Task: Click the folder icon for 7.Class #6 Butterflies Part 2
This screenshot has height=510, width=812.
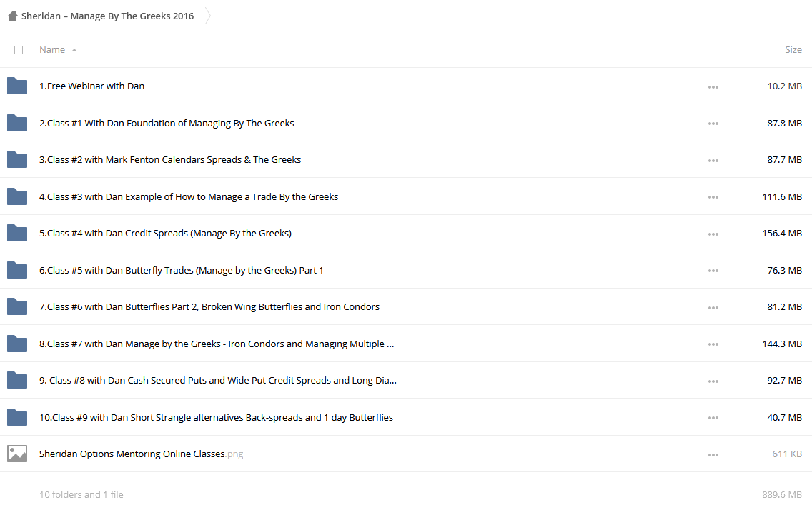Action: click(x=17, y=306)
